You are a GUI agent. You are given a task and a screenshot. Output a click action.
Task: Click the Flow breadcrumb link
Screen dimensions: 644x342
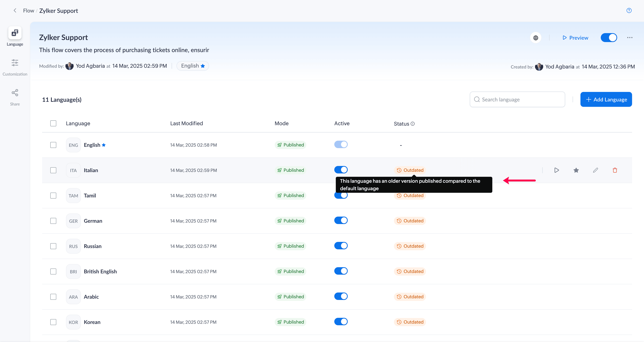29,10
